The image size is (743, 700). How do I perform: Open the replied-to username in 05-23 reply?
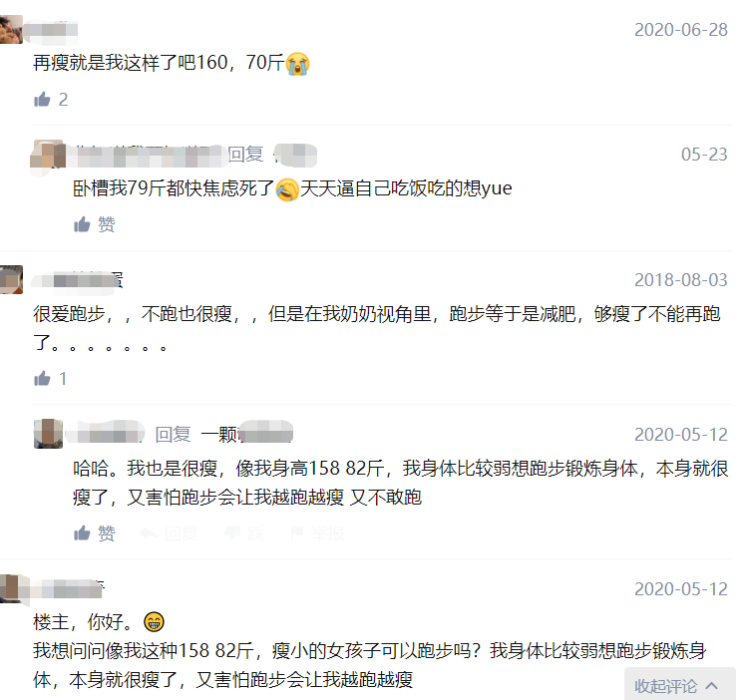click(295, 155)
